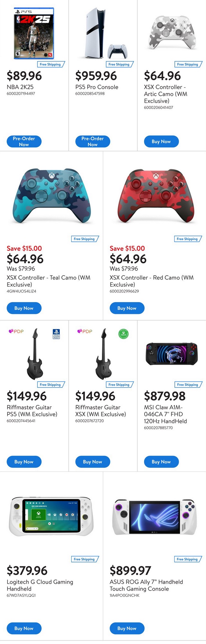This screenshot has width=206, height=644.
Task: Open the ASUS ROG Ally product title link
Action: (x=146, y=585)
